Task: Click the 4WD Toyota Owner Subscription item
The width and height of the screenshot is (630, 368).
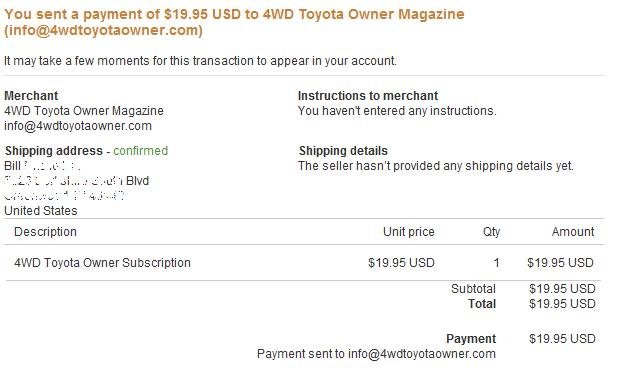Action: tap(102, 263)
